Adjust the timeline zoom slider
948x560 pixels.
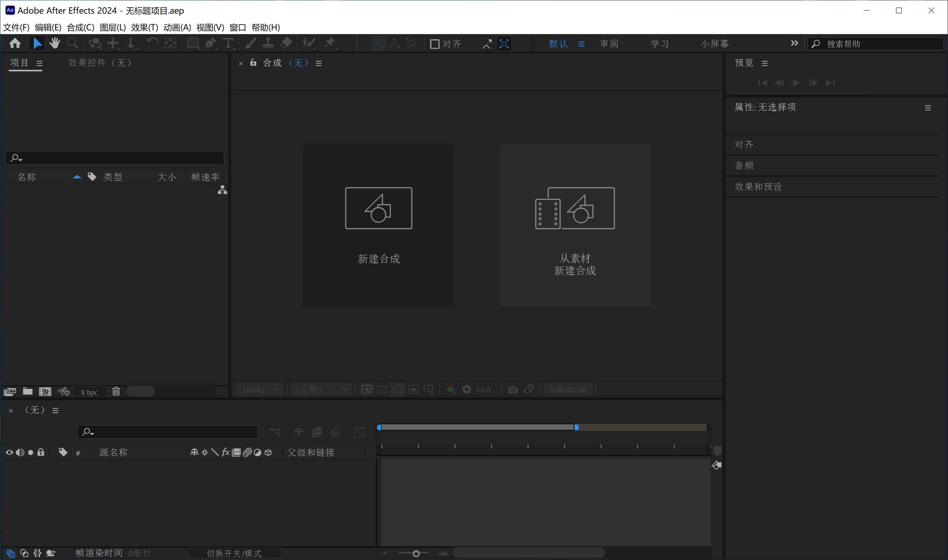click(x=415, y=553)
